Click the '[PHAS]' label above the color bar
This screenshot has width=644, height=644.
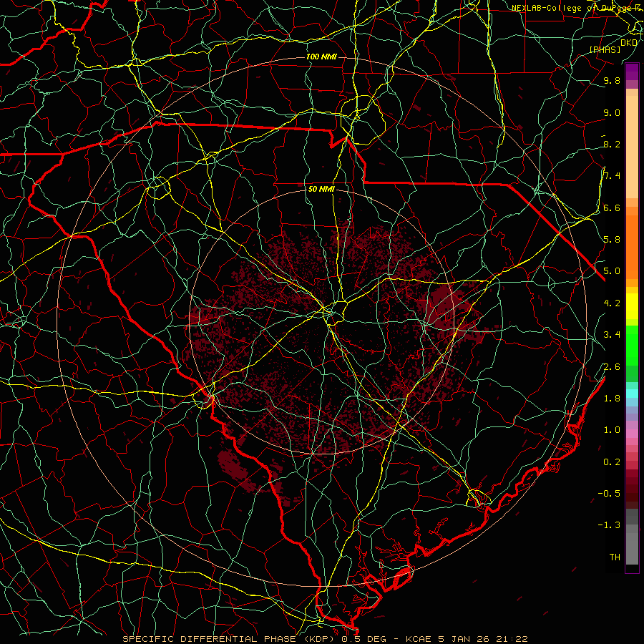pyautogui.click(x=605, y=49)
